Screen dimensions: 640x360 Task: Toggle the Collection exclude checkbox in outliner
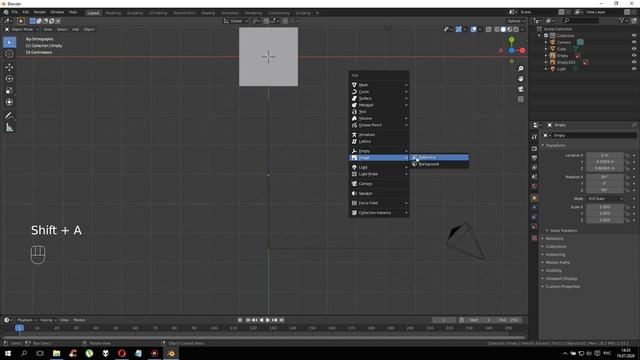546,36
